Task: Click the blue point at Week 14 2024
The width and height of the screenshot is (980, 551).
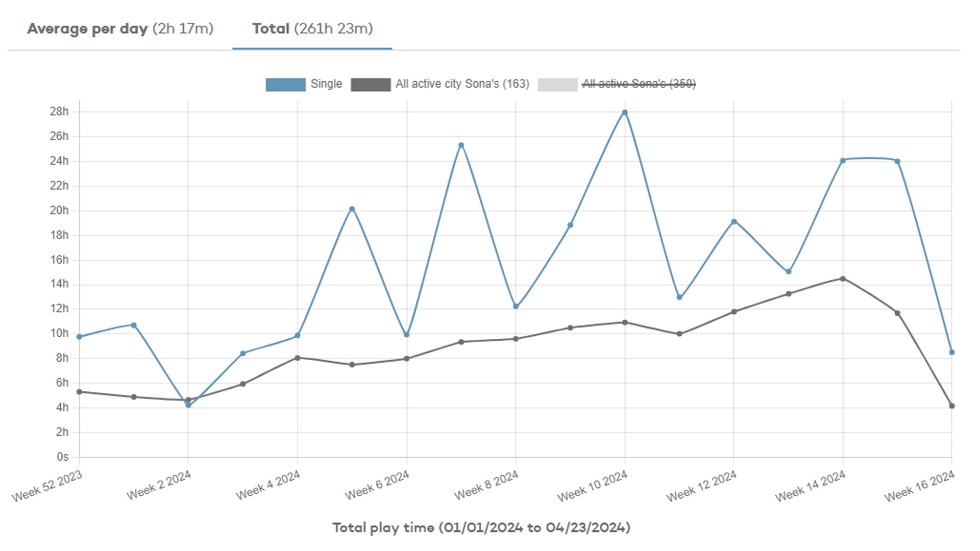Action: (x=843, y=161)
